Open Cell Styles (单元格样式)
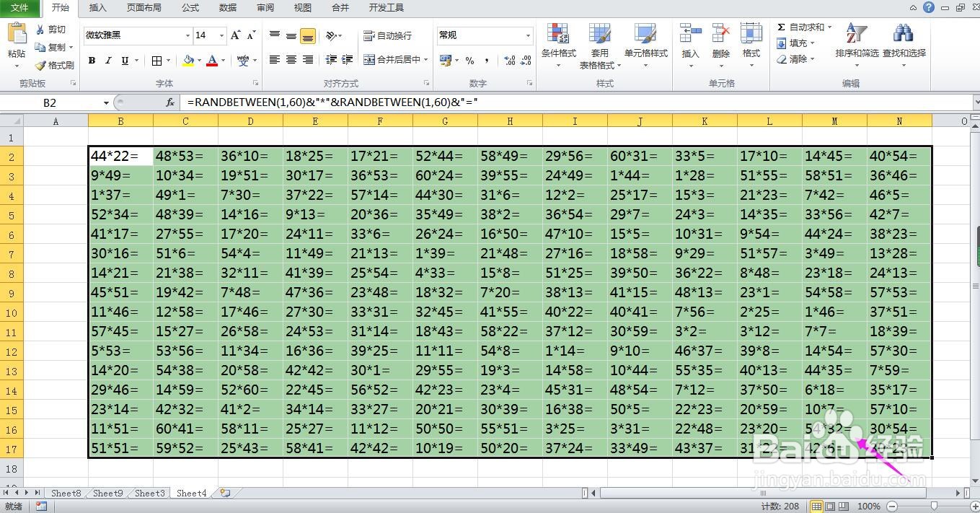The height and width of the screenshot is (513, 980). pyautogui.click(x=645, y=45)
